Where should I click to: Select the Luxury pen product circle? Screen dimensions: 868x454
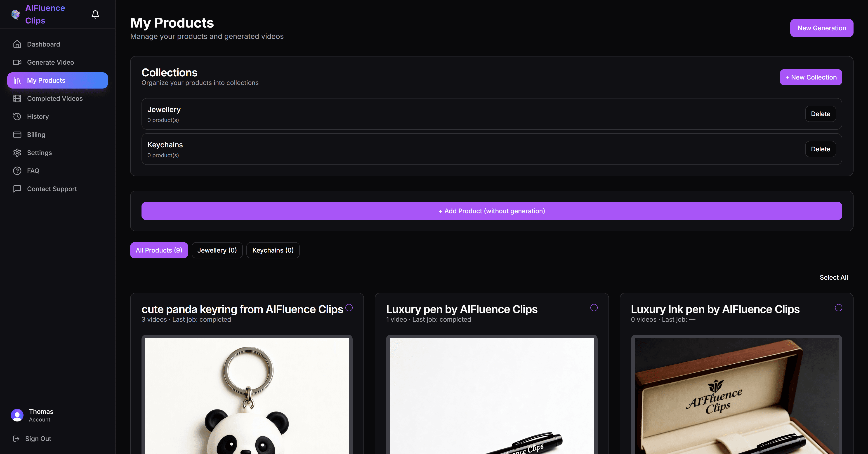tap(594, 307)
